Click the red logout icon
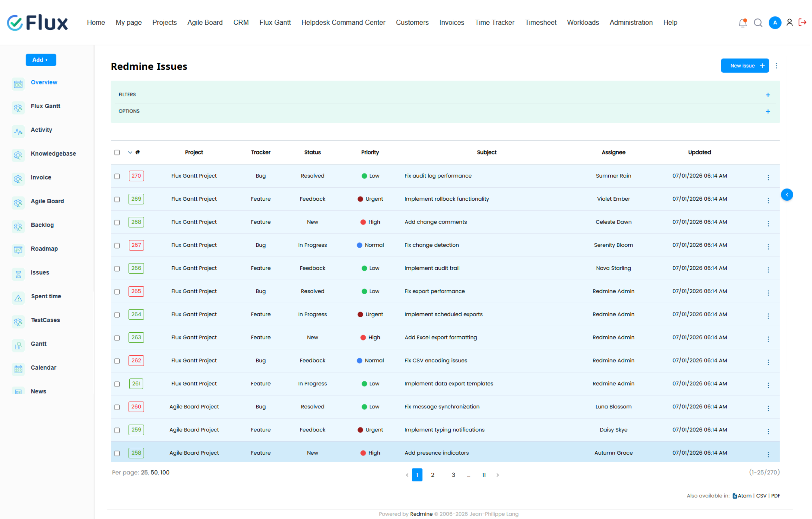 (802, 23)
